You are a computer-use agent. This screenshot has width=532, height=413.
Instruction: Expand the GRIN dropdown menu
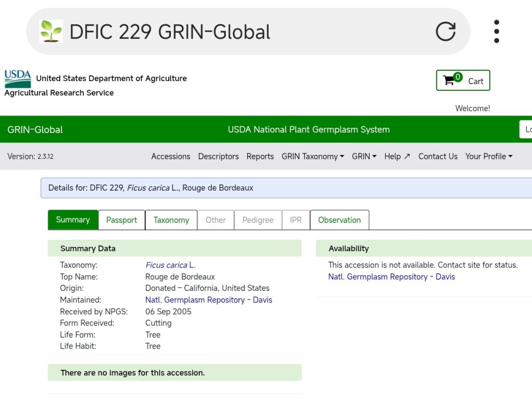tap(364, 156)
